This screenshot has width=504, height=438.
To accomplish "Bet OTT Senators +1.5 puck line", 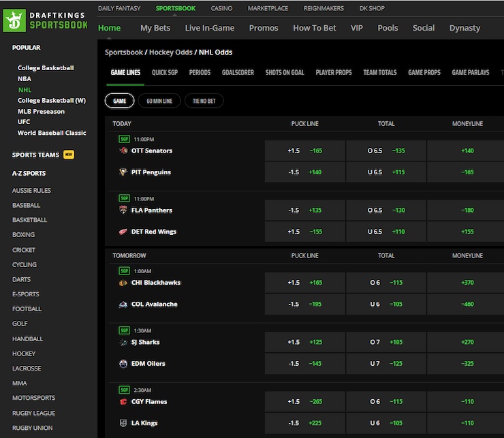I will coord(305,151).
